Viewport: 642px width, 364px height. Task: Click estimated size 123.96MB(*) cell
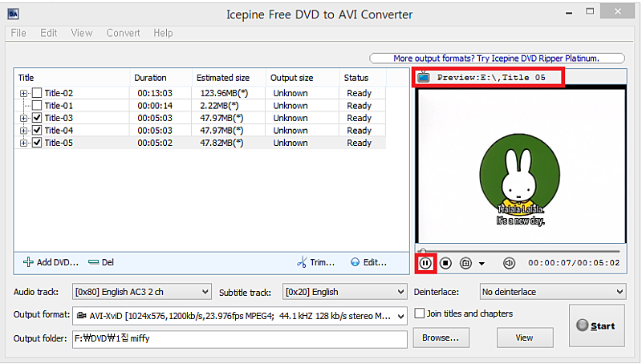pyautogui.click(x=224, y=93)
